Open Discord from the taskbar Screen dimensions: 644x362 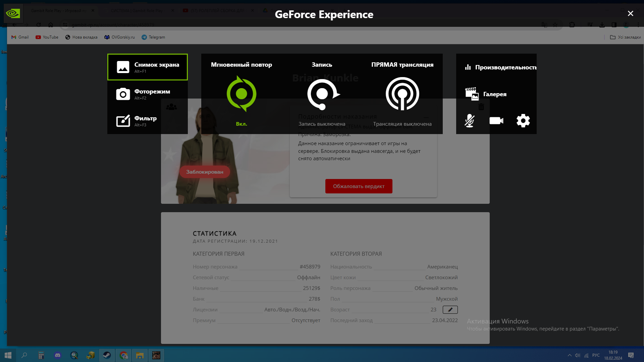point(58,355)
